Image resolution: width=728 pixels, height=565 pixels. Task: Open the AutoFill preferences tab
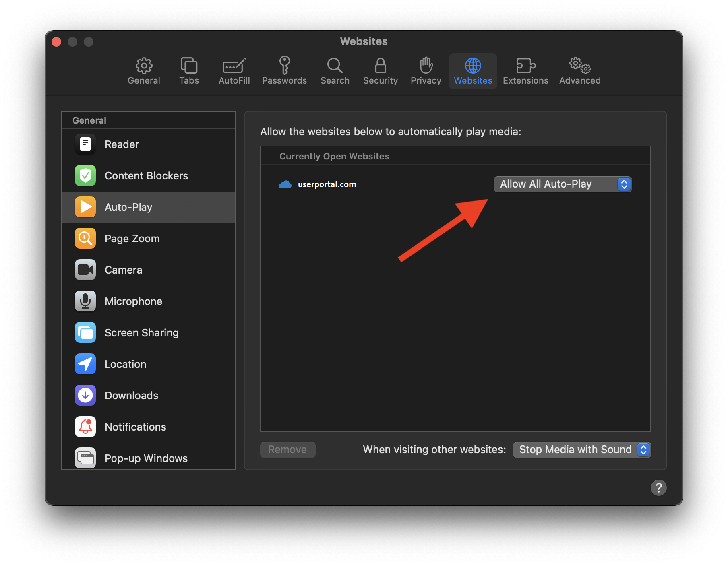coord(234,71)
